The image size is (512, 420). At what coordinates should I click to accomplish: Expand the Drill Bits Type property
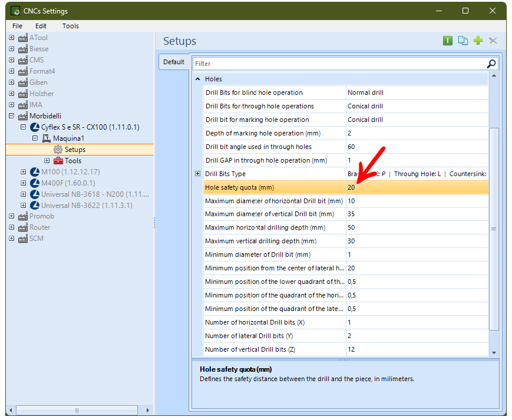(x=197, y=174)
